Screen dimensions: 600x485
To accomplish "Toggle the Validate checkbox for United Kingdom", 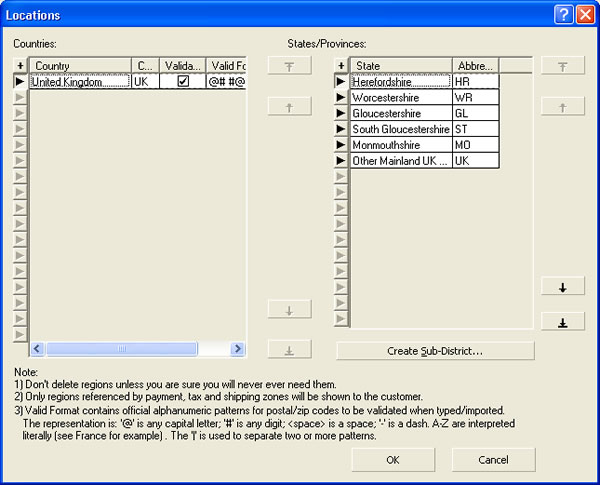I will tap(183, 82).
